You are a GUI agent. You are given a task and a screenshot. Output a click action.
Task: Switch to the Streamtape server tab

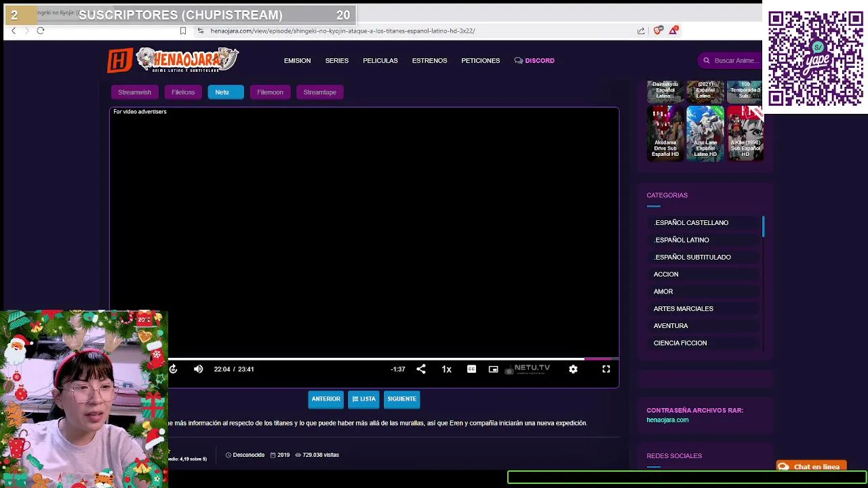point(319,92)
